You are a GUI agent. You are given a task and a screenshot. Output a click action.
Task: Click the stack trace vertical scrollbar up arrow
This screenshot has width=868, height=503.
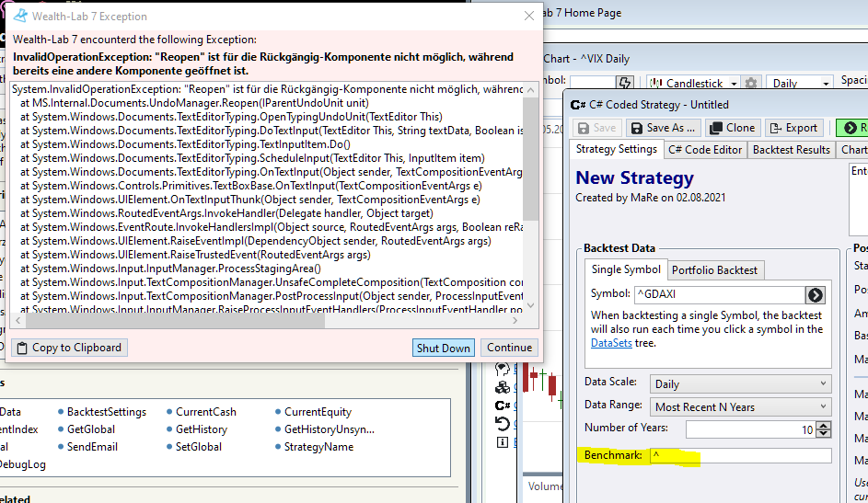pos(530,89)
